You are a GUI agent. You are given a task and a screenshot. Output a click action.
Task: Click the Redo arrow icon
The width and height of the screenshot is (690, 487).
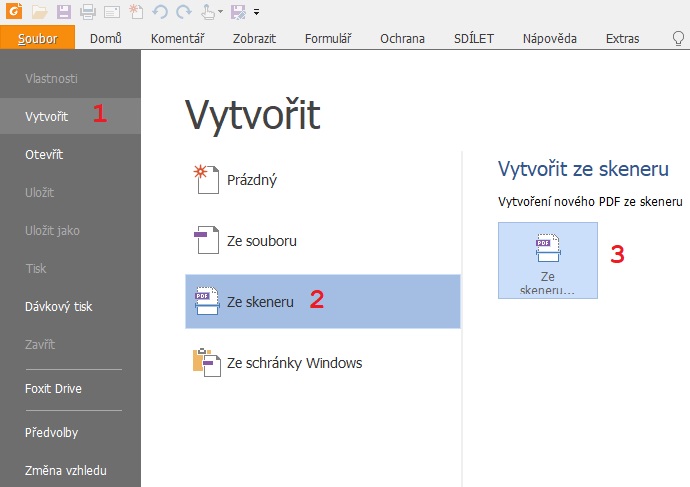(x=182, y=12)
